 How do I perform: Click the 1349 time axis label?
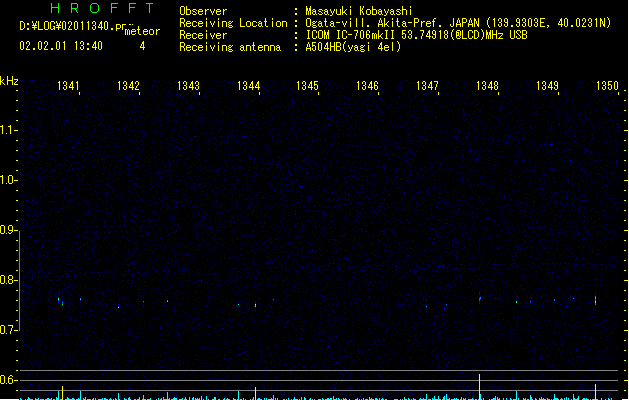coord(547,86)
